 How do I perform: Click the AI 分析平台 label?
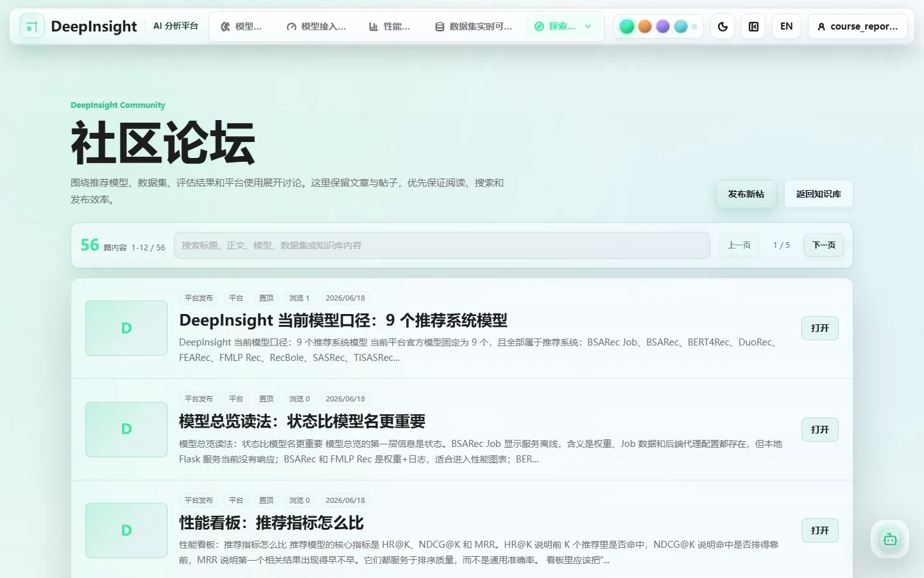tap(176, 26)
